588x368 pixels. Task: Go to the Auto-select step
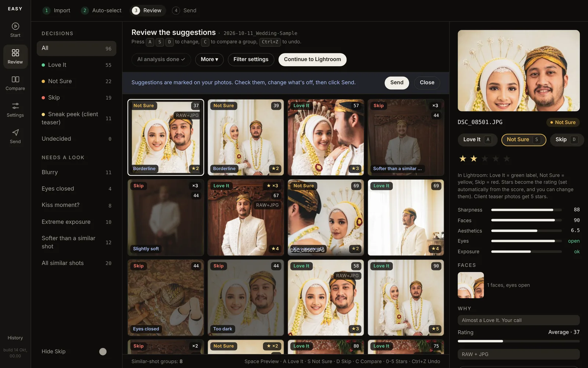pos(101,10)
